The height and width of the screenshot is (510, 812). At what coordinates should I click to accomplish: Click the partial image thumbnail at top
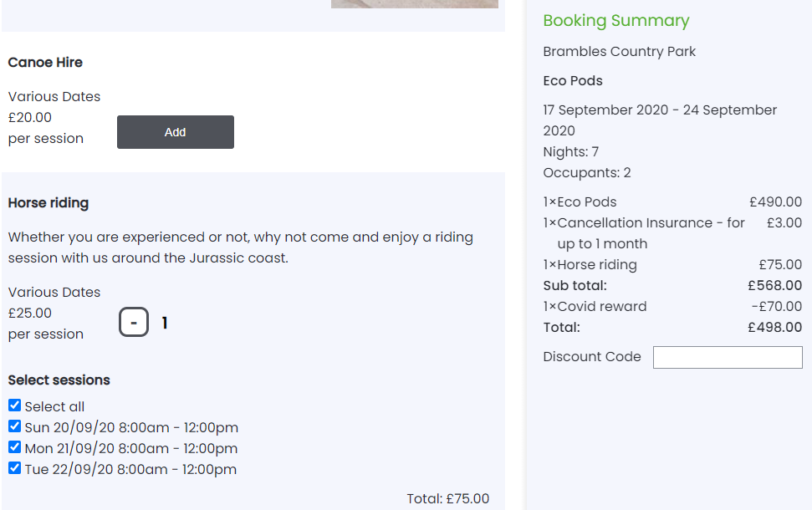click(414, 4)
